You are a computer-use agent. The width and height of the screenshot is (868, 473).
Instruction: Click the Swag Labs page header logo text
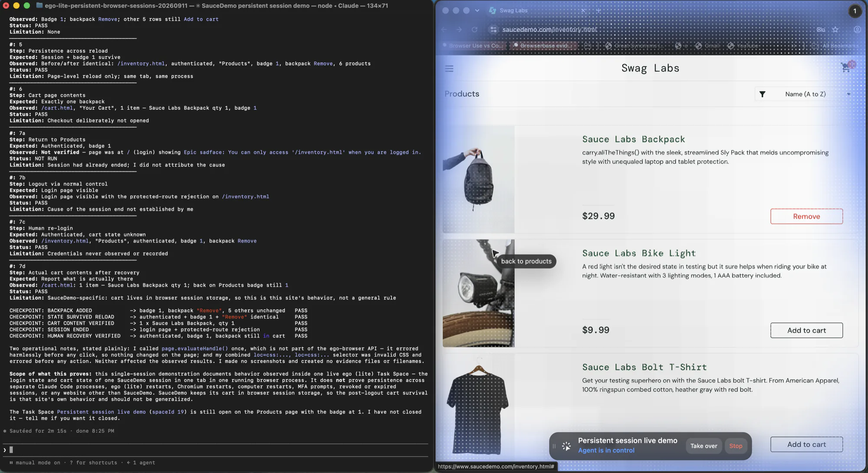[x=650, y=68]
